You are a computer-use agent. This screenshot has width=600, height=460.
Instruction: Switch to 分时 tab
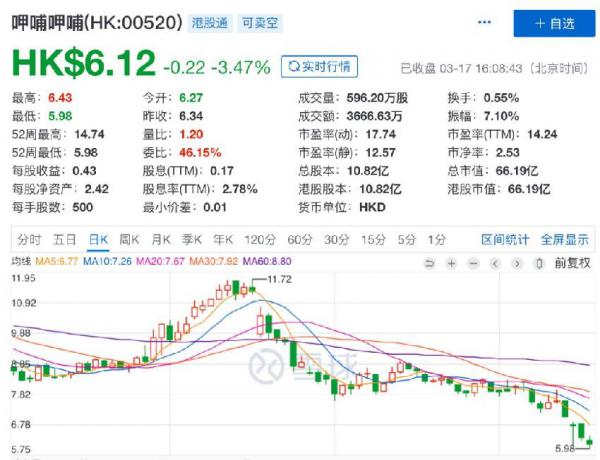point(29,240)
